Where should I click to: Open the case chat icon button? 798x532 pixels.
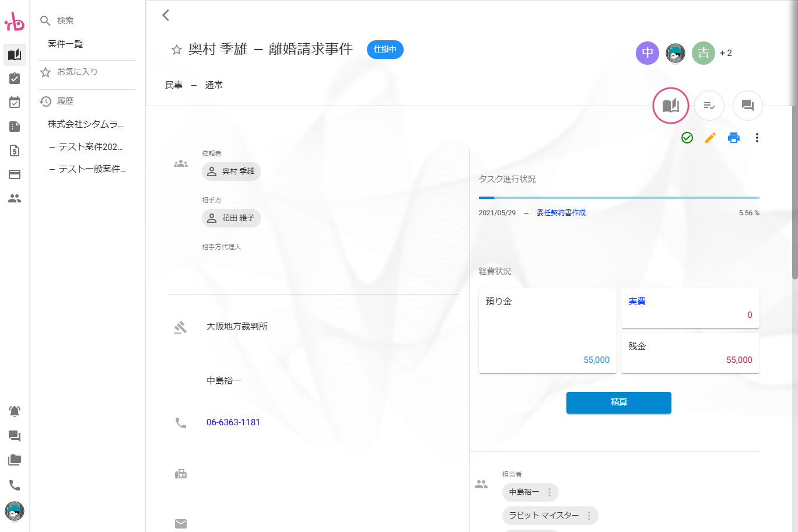(x=747, y=106)
